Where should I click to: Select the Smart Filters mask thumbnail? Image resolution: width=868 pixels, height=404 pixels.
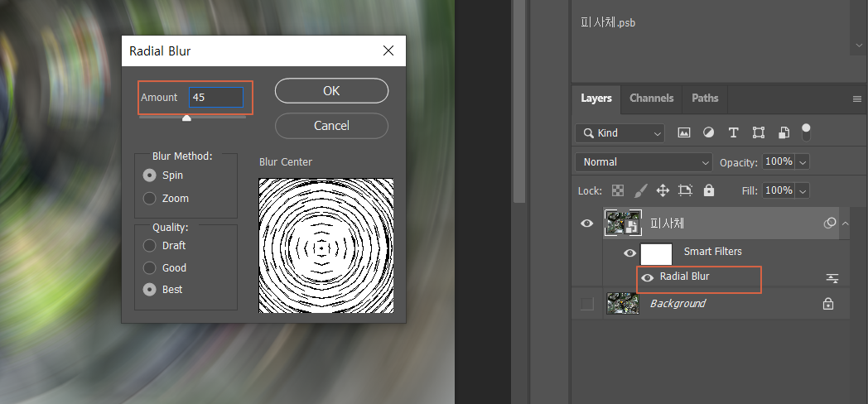click(656, 254)
